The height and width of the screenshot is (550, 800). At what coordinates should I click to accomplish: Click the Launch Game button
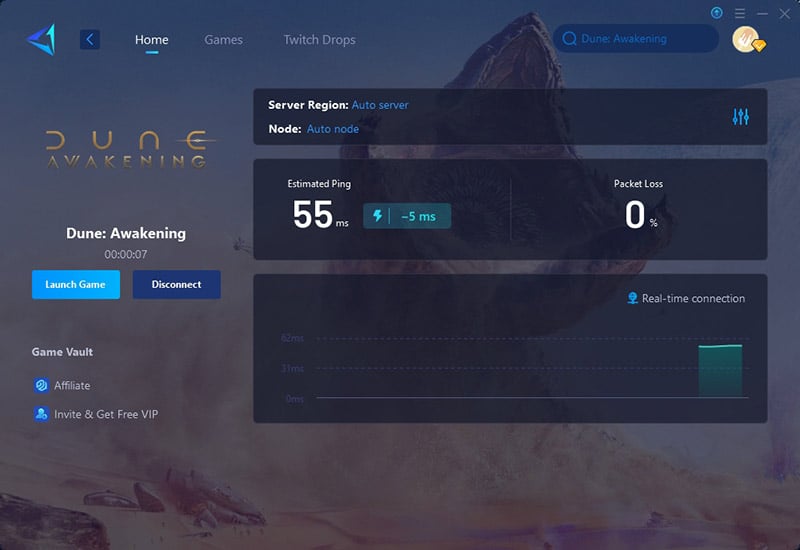pyautogui.click(x=76, y=284)
